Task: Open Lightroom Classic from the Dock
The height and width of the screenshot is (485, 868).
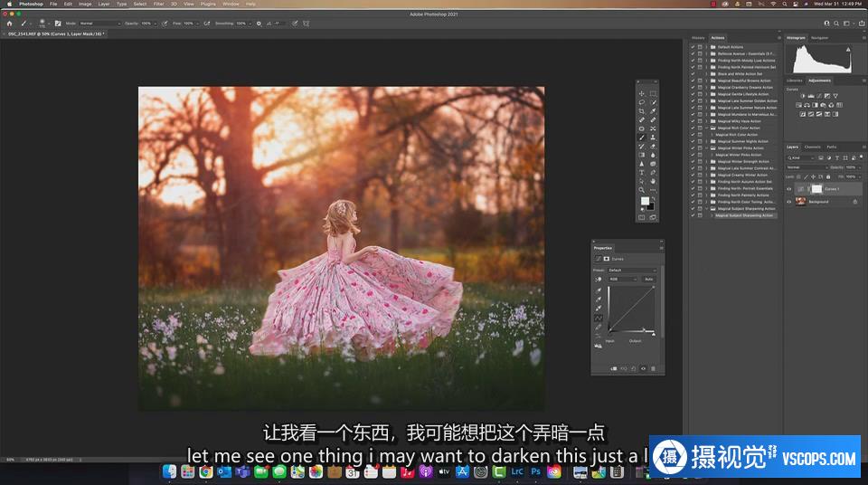Action: 517,471
